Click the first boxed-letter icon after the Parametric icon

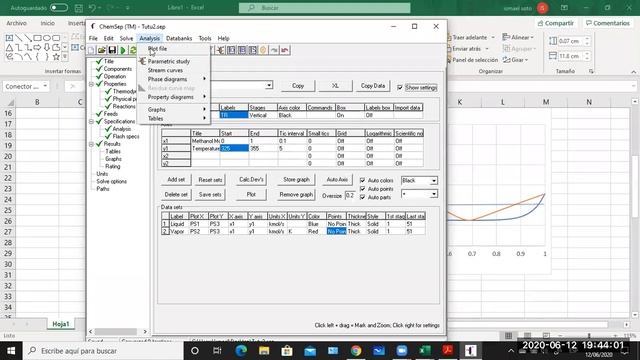click(x=231, y=50)
